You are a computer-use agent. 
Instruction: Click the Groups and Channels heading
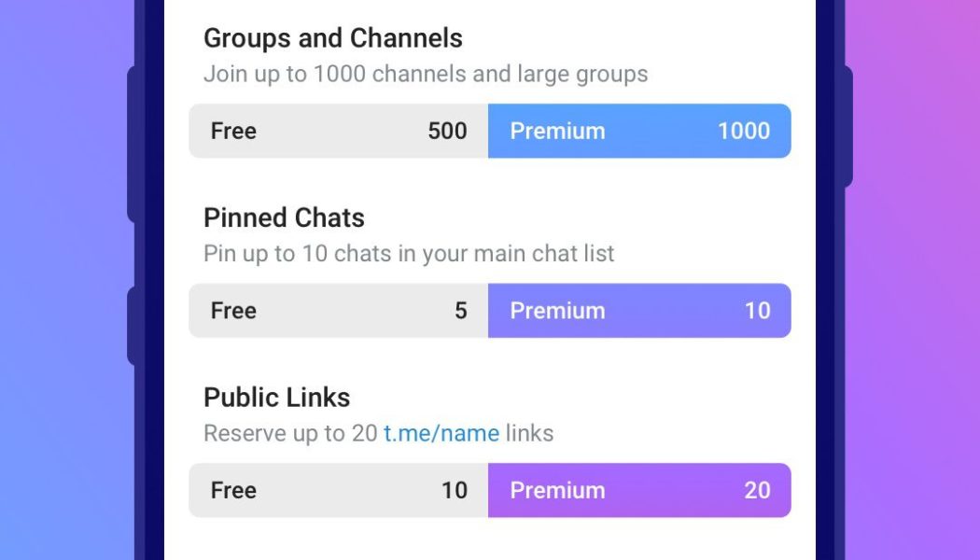(x=332, y=38)
